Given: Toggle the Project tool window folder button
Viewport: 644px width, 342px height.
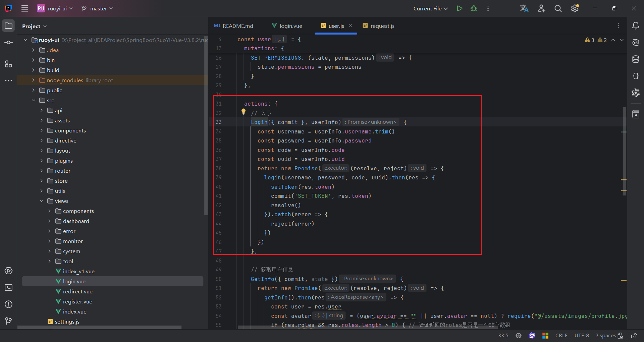Looking at the screenshot, I should [x=9, y=26].
